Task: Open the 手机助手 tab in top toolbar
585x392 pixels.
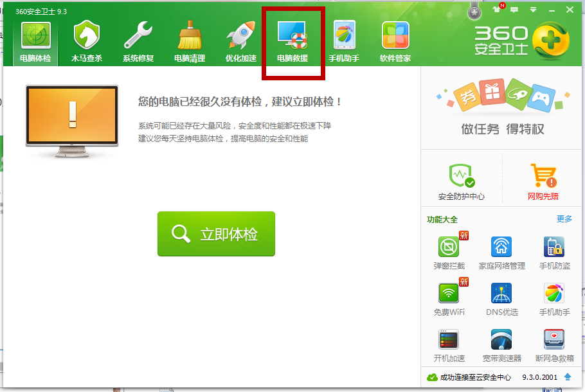Action: click(x=344, y=42)
